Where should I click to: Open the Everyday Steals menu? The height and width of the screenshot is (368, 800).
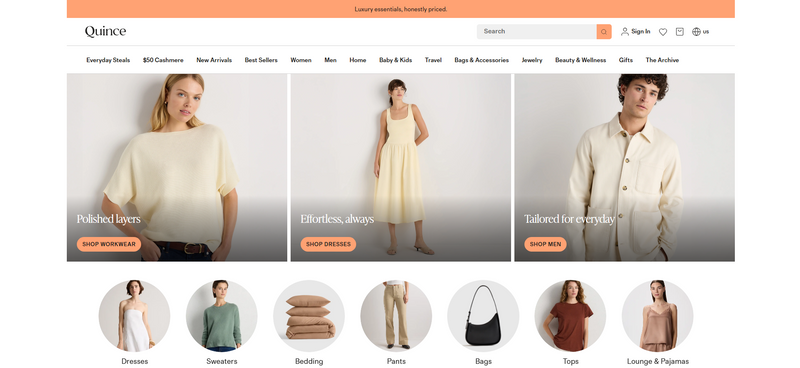pos(108,60)
